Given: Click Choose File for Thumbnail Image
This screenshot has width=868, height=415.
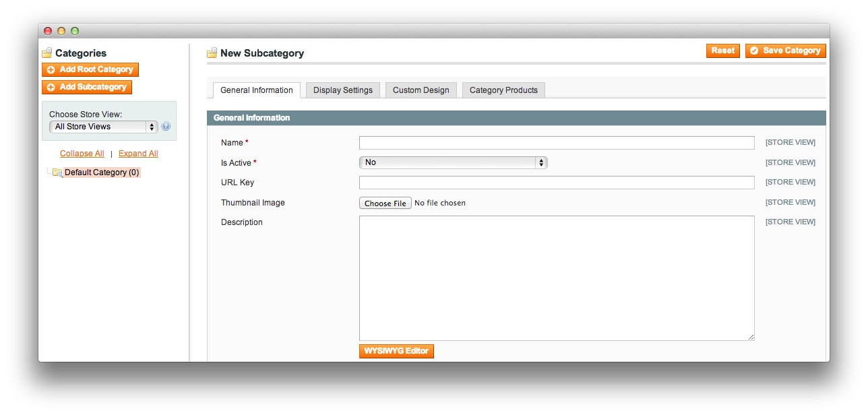Looking at the screenshot, I should tap(385, 203).
